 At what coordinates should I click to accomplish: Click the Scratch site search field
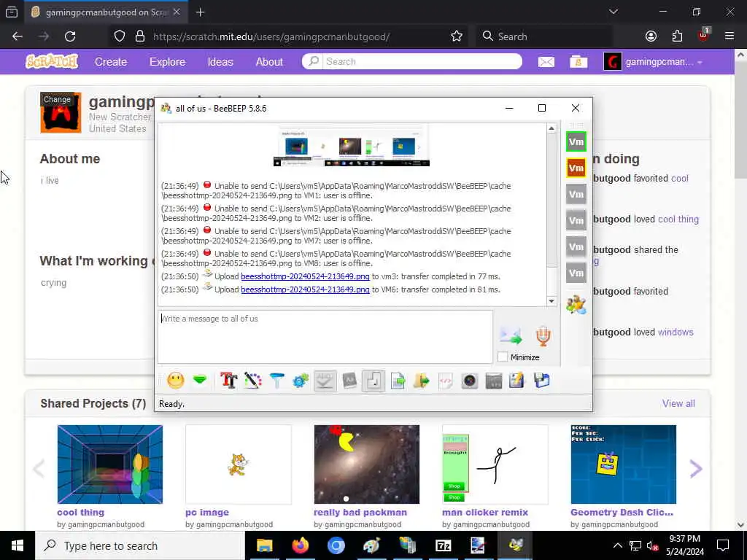412,61
